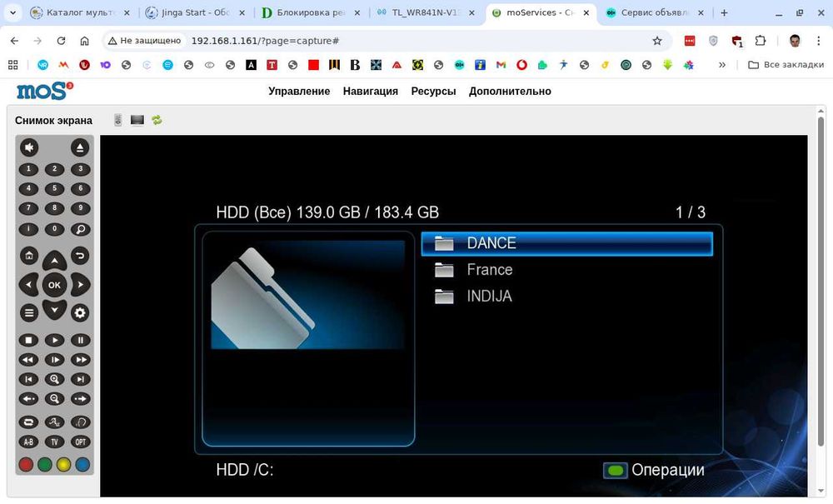The height and width of the screenshot is (504, 833).
Task: Click the eject button on the remote
Action: [80, 147]
